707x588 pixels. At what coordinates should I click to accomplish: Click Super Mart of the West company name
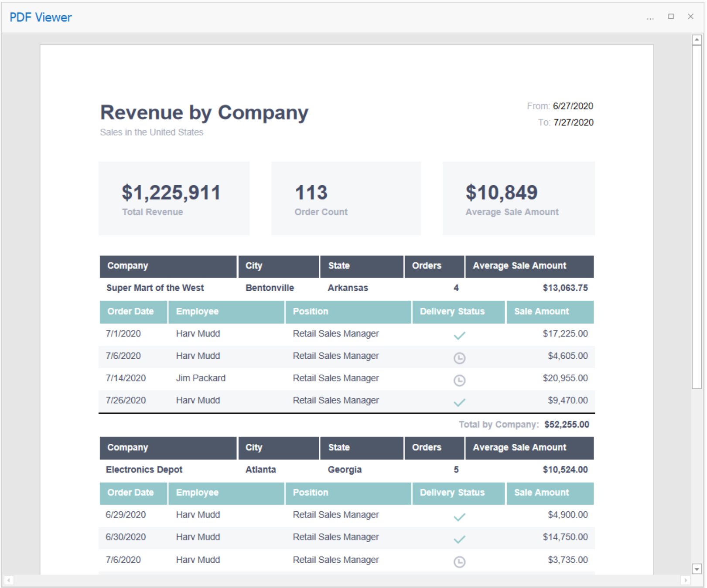pos(155,288)
